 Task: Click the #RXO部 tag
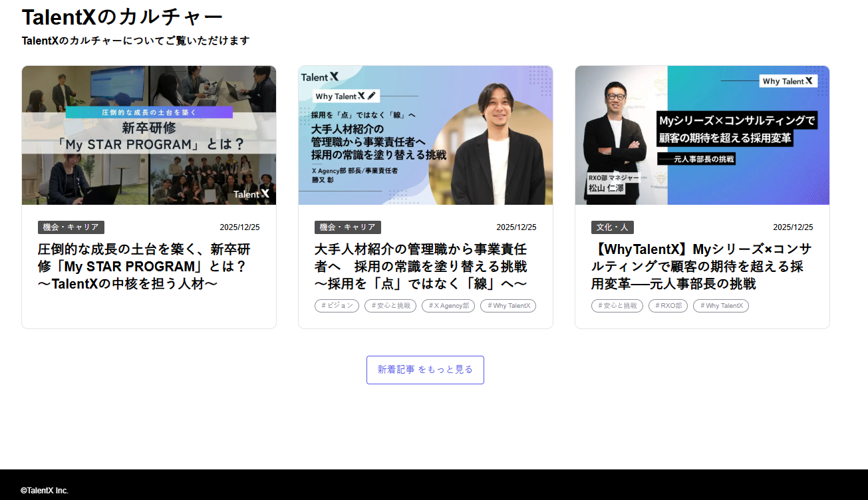point(668,306)
